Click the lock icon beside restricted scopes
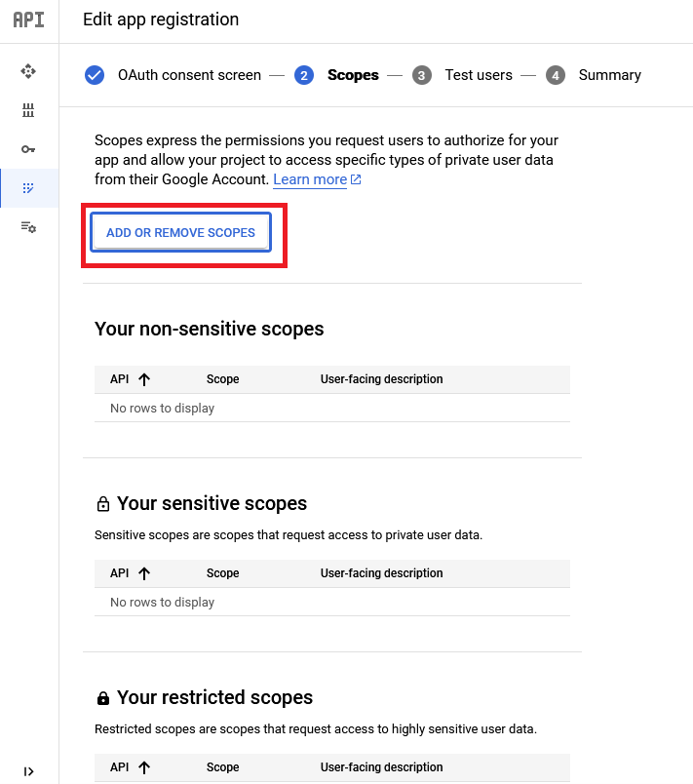Screen dimensions: 693x784 (x=103, y=698)
